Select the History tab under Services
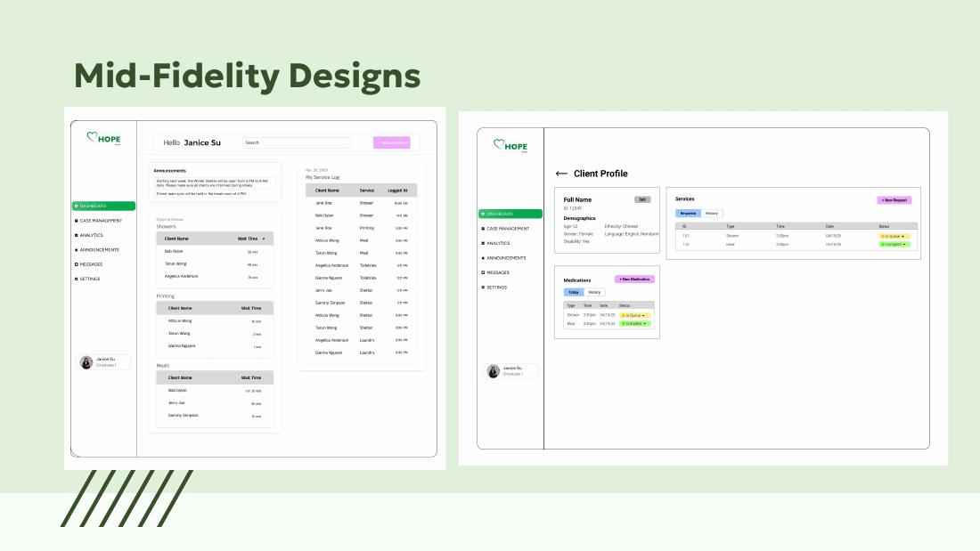The width and height of the screenshot is (980, 551). (x=712, y=213)
